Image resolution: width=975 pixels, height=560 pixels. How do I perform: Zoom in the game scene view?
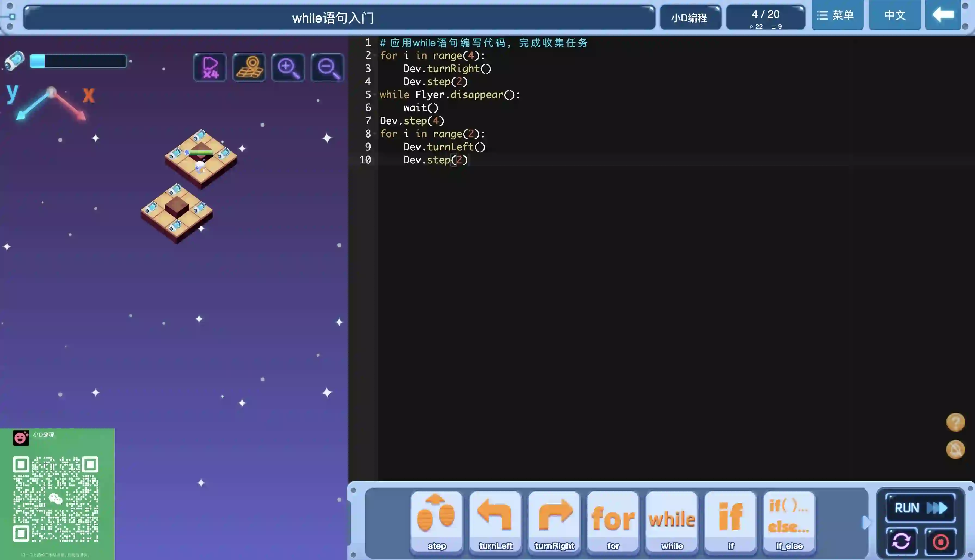coord(288,68)
